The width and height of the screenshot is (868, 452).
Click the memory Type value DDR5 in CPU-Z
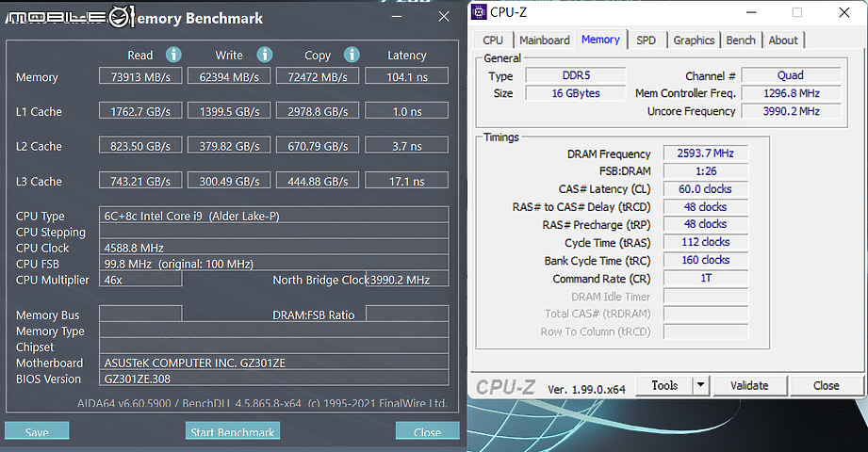pyautogui.click(x=576, y=75)
